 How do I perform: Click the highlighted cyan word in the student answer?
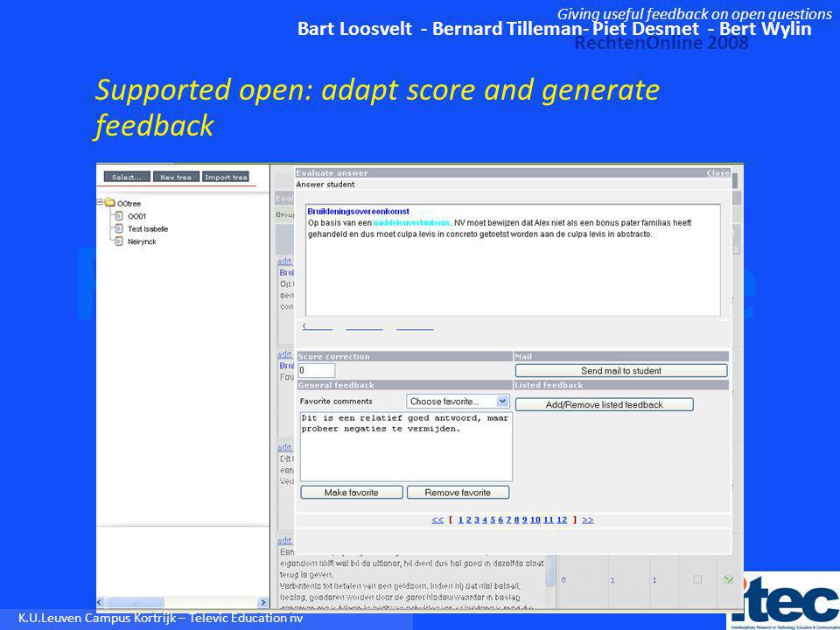[x=412, y=222]
